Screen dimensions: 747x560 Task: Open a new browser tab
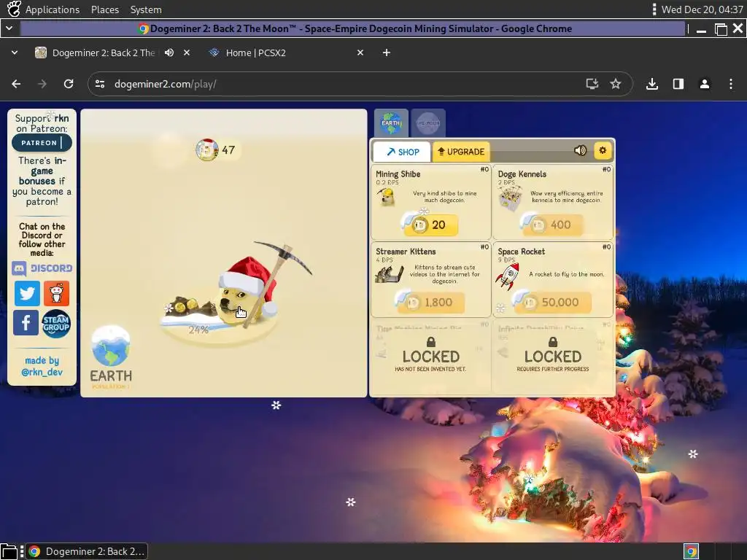(387, 52)
